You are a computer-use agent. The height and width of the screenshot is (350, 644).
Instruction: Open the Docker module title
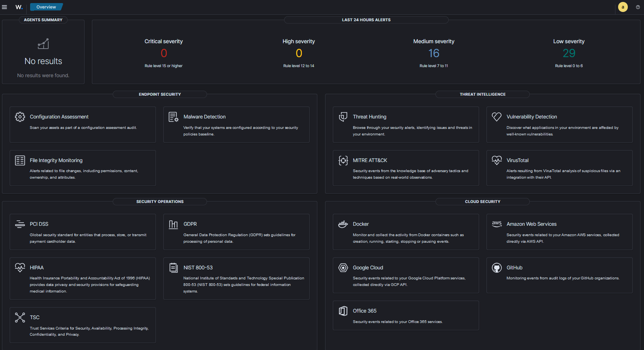click(361, 224)
